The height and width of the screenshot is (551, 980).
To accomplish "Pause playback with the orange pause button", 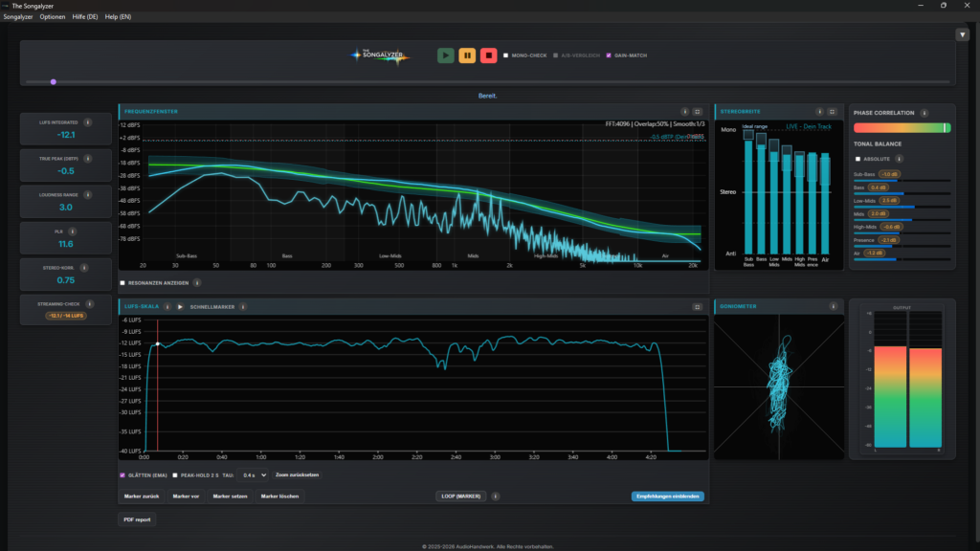I will (467, 55).
